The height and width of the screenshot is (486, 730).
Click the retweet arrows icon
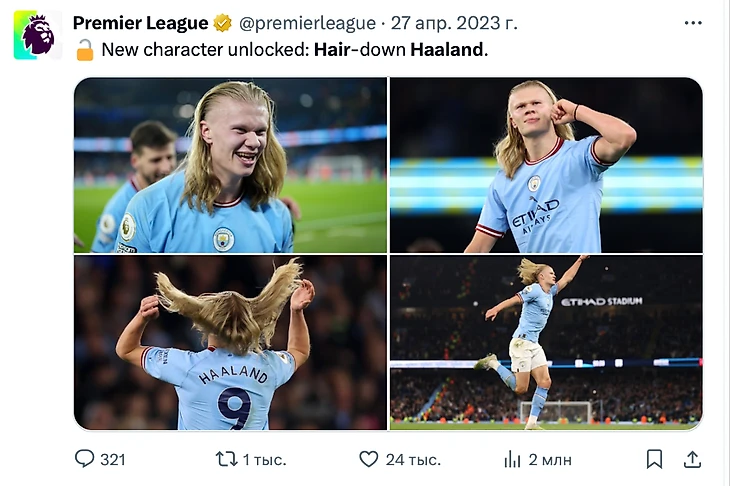click(x=226, y=459)
